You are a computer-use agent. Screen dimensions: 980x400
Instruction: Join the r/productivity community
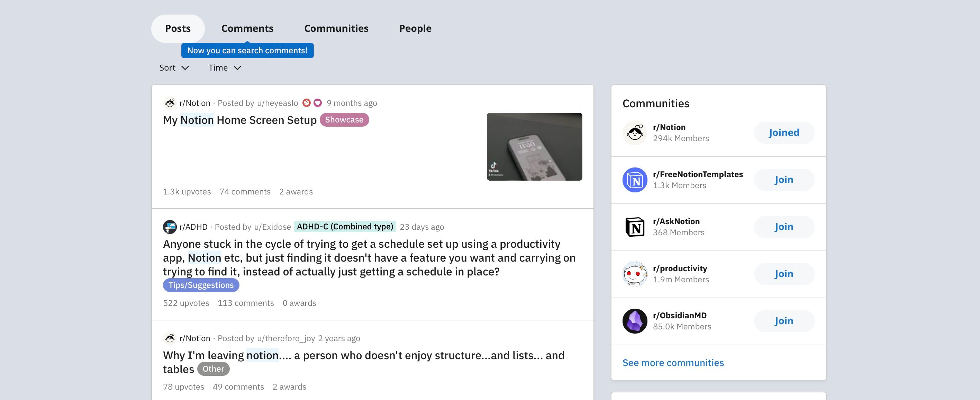coord(784,274)
